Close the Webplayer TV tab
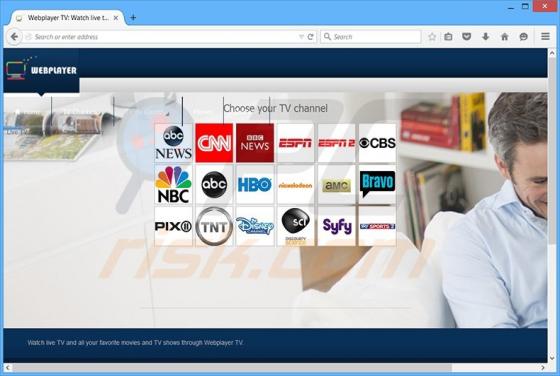Image resolution: width=560 pixels, height=376 pixels. [x=116, y=18]
